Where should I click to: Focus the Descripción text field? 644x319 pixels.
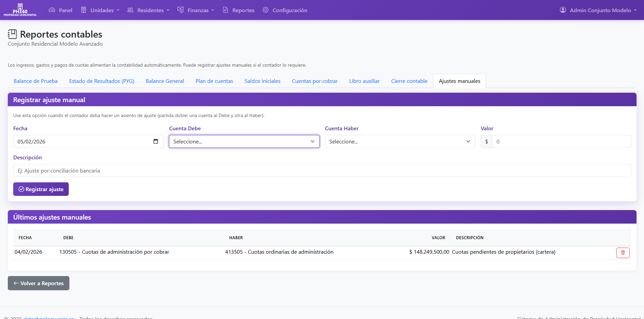(322, 170)
